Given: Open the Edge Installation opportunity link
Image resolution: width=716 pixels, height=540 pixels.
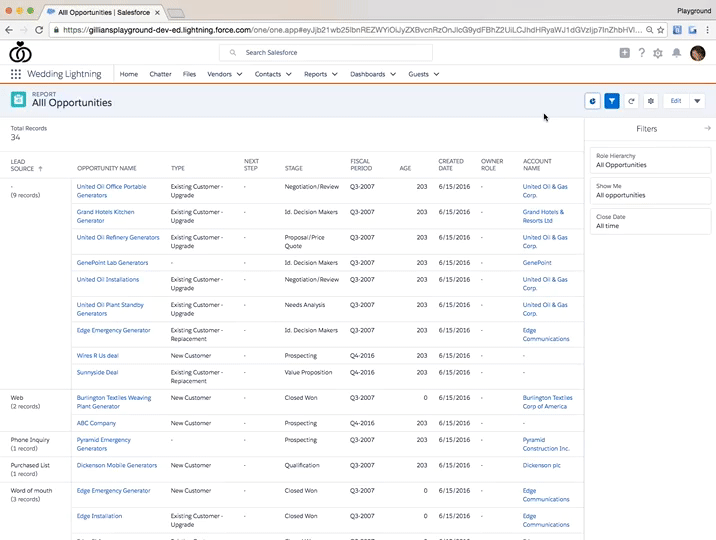Looking at the screenshot, I should [x=99, y=516].
